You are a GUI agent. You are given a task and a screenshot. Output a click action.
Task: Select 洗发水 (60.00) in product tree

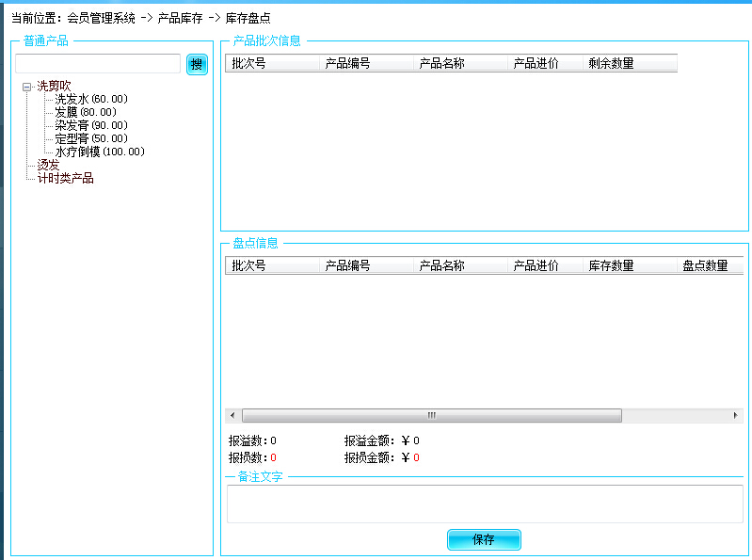pyautogui.click(x=90, y=99)
